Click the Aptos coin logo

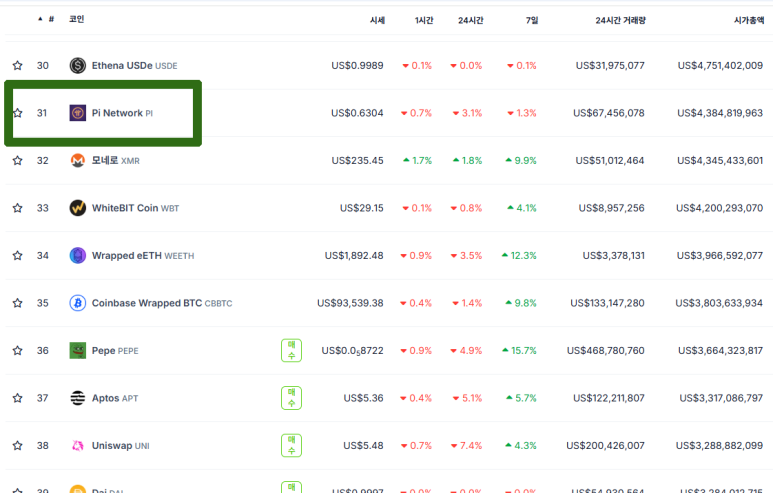point(77,398)
